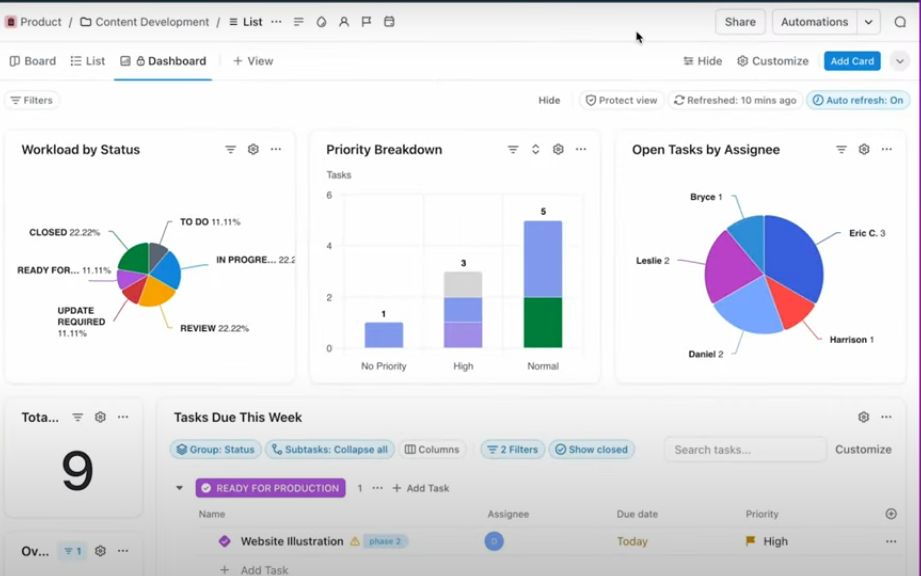Viewport: 921px width, 576px height.
Task: Open the Tasks Due This Week more options
Action: point(886,417)
